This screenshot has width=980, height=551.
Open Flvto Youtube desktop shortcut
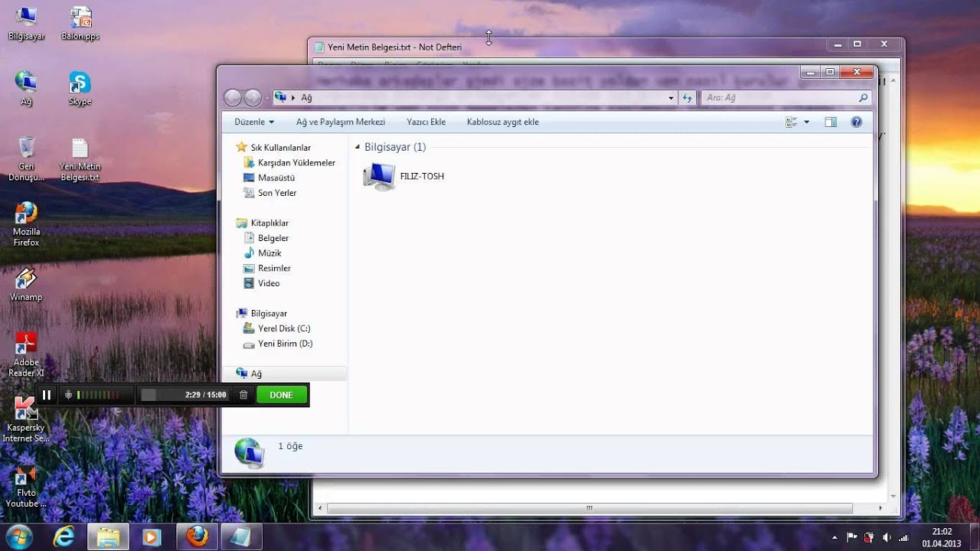[26, 485]
